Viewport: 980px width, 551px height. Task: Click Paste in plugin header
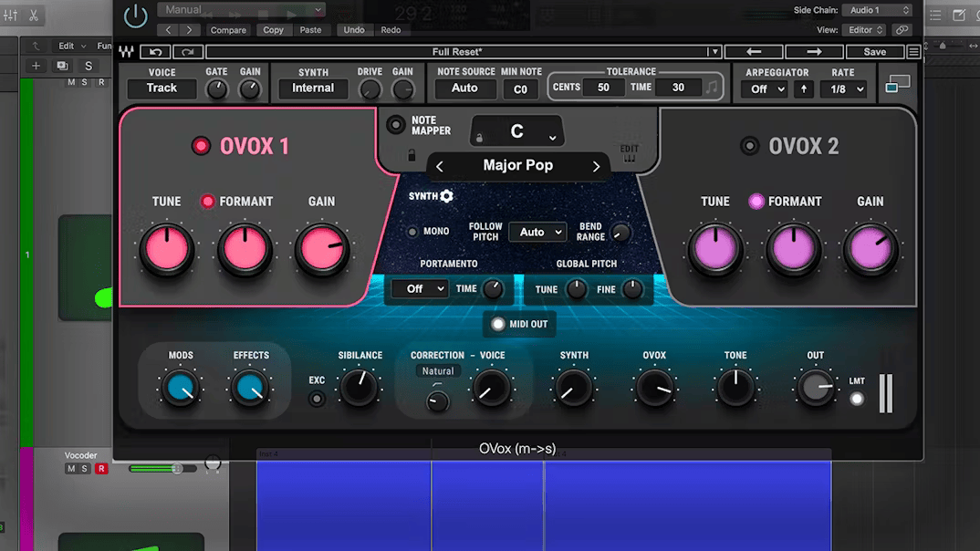point(310,30)
